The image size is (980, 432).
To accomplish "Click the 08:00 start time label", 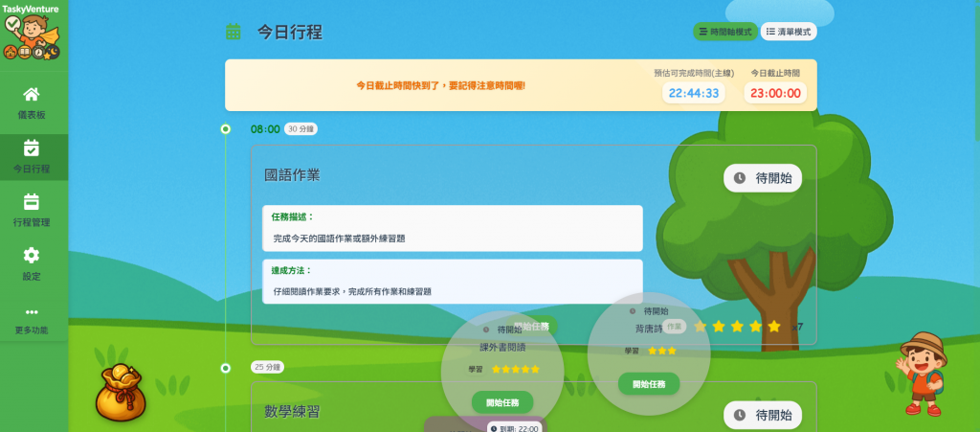I will pyautogui.click(x=265, y=129).
